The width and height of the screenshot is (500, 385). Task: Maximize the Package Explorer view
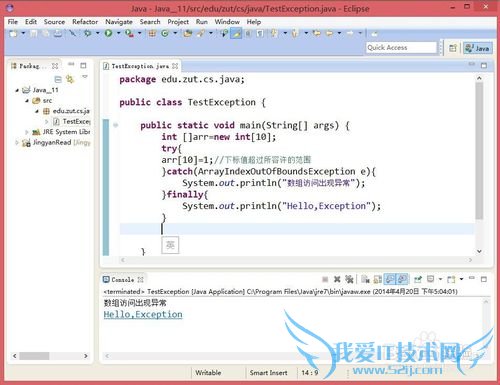pos(83,65)
